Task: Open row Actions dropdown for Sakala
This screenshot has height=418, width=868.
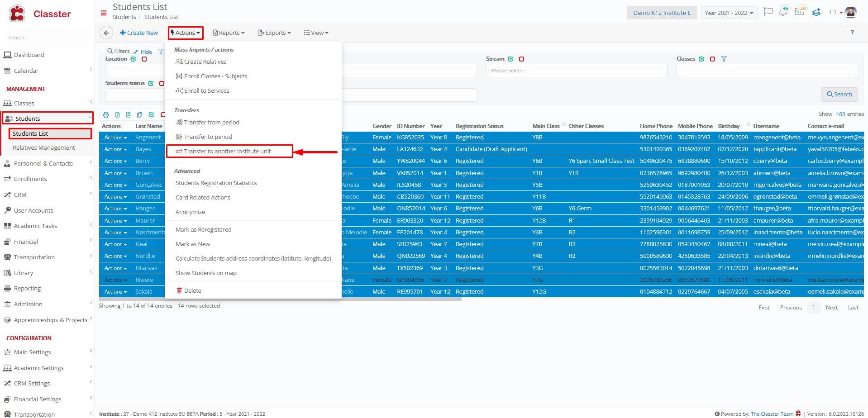Action: tap(115, 292)
